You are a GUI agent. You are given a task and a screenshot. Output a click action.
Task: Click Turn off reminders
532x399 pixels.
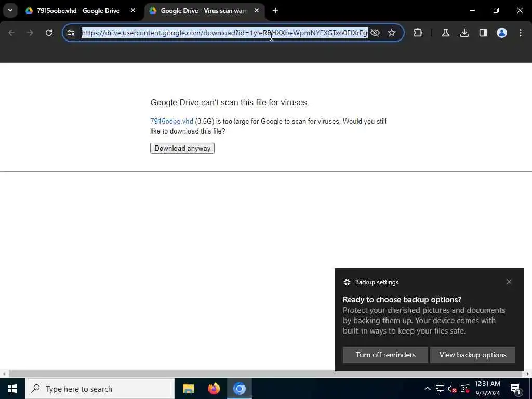tap(385, 355)
